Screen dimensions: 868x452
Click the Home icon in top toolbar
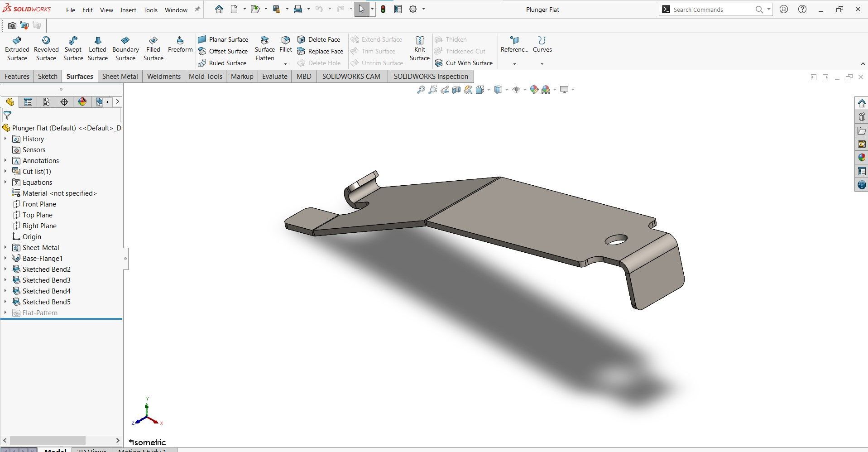[x=219, y=9]
